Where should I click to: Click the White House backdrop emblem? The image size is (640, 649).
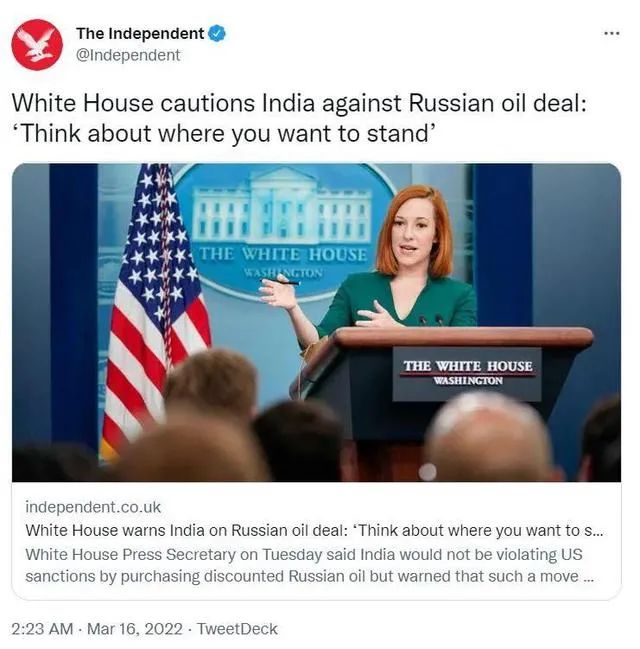point(282,232)
